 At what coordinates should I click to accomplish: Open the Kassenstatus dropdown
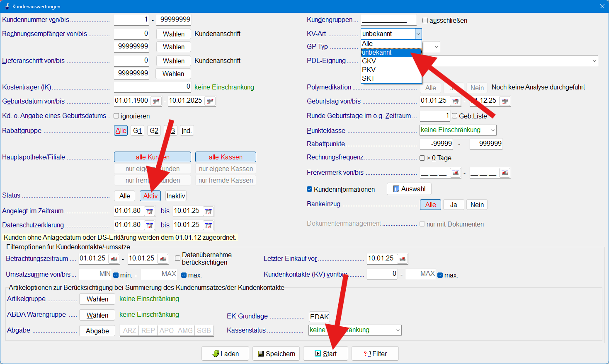[398, 330]
